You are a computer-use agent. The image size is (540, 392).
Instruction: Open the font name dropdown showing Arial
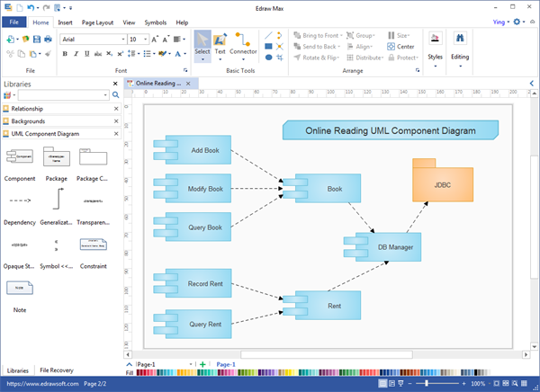(x=92, y=40)
